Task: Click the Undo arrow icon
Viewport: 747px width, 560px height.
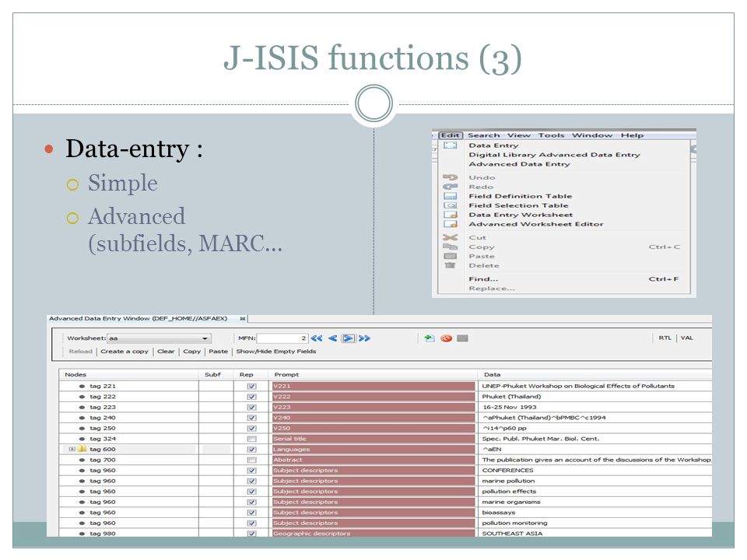Action: click(x=451, y=177)
